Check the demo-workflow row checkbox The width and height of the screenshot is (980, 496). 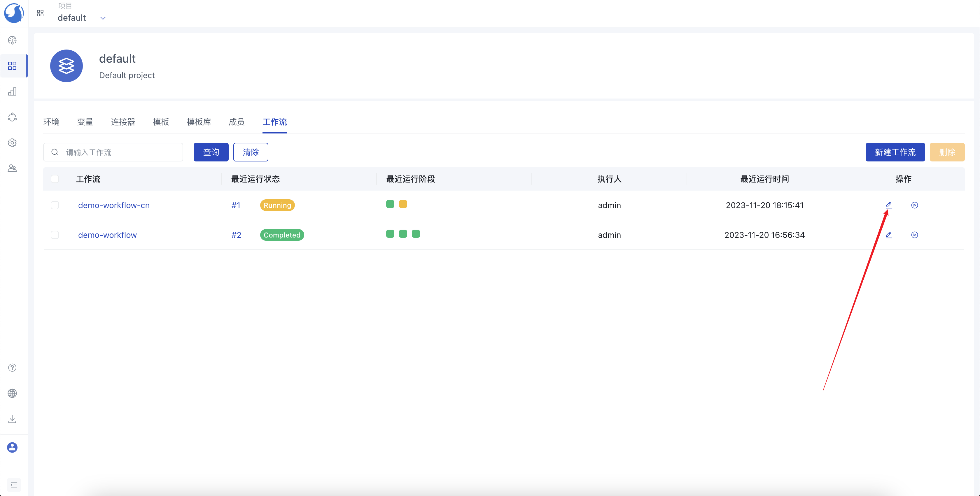pos(55,235)
